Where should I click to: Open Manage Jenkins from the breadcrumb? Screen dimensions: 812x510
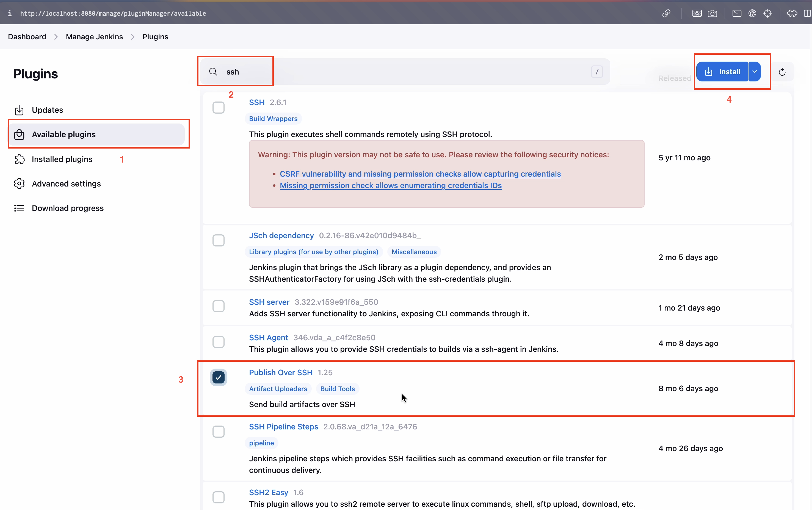94,36
